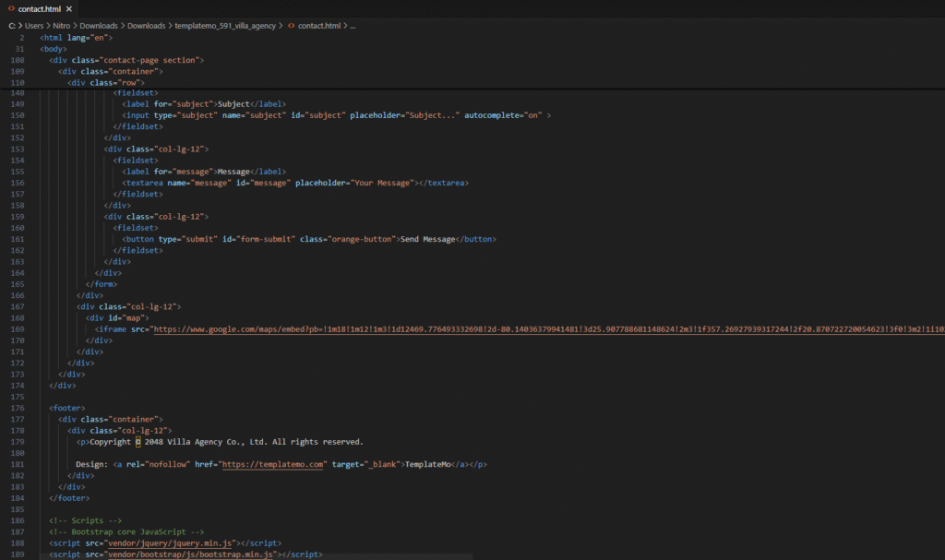The image size is (945, 560).
Task: Click line number 176 in the gutter
Action: pyautogui.click(x=18, y=408)
